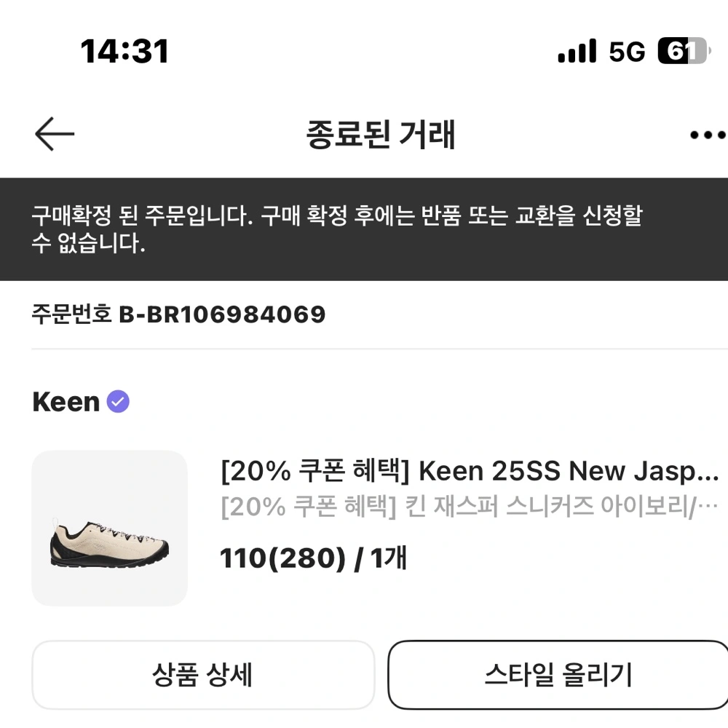Tap the back arrow icon
The height and width of the screenshot is (728, 728).
pos(55,135)
